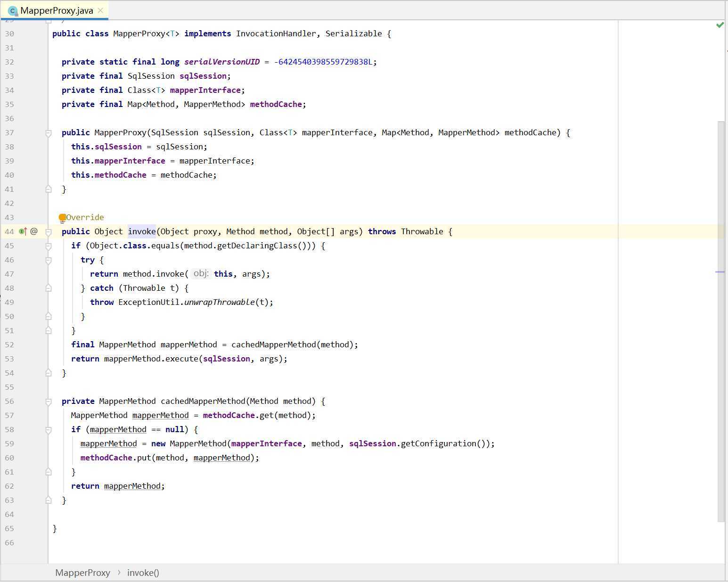
Task: Collapse the catch block at line 48
Action: pos(48,288)
